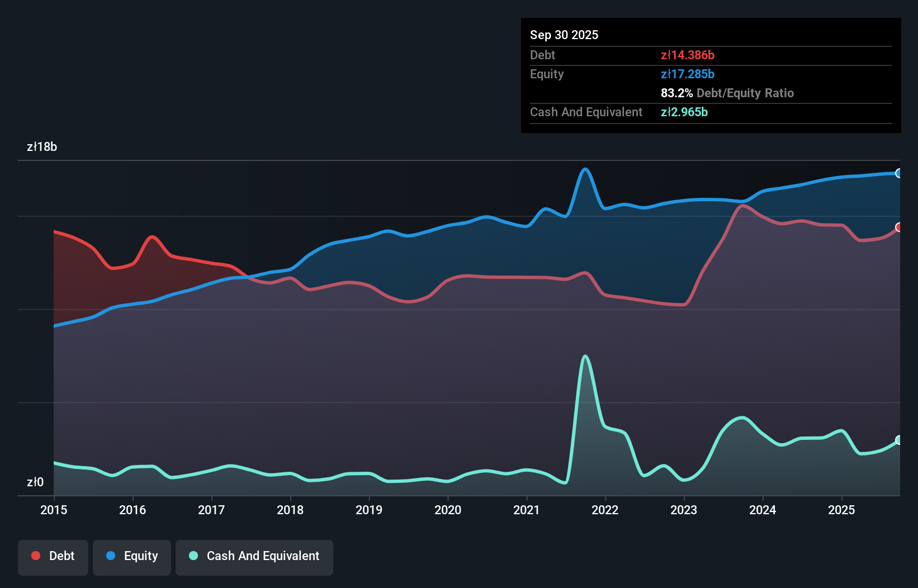Click the red Debt legend dot
918x588 pixels.
click(x=35, y=556)
